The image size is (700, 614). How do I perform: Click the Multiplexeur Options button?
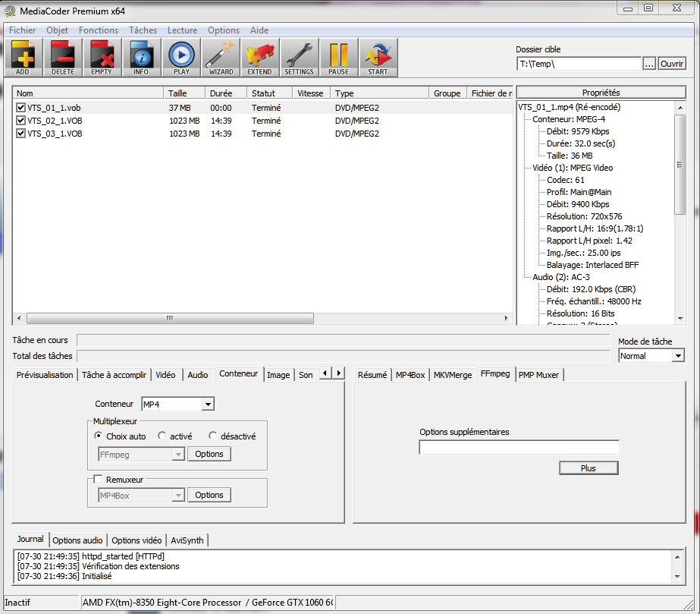(x=209, y=454)
